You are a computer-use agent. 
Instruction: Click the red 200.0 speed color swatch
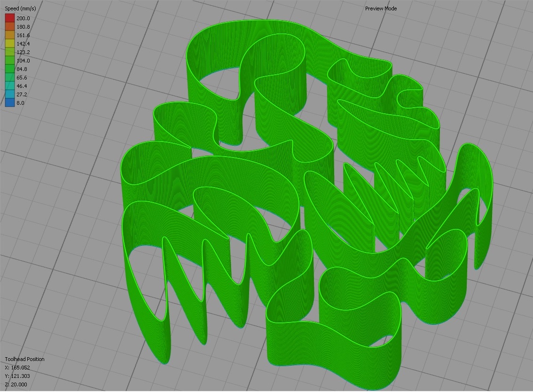tap(10, 18)
